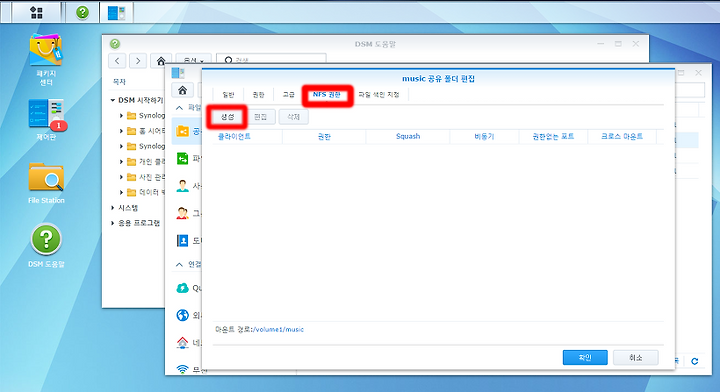Viewport: 720px width, 392px height.
Task: Switch to the 권한 tab
Action: (259, 95)
